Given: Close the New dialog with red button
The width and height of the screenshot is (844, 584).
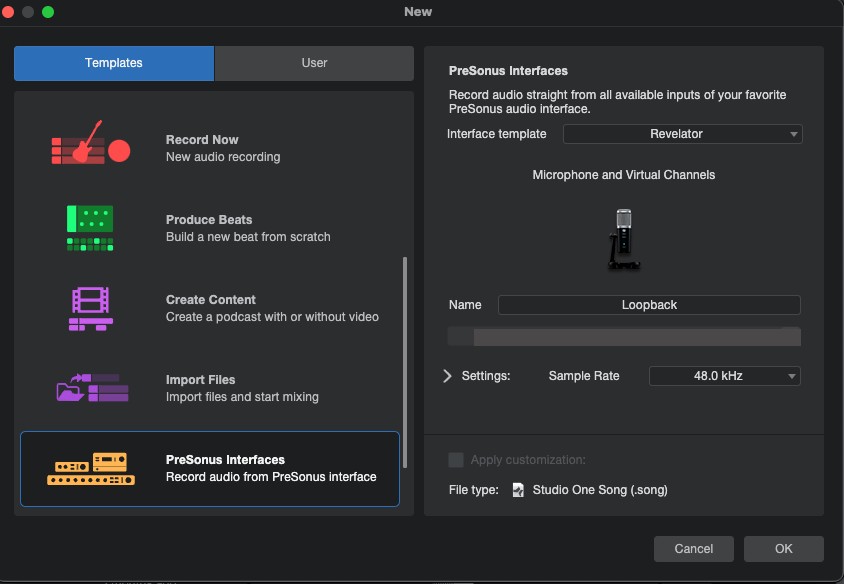Looking at the screenshot, I should pyautogui.click(x=8, y=12).
